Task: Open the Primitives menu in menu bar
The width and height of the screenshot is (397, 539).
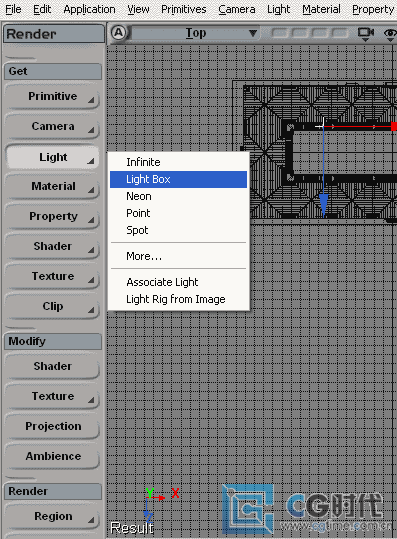Action: point(184,9)
